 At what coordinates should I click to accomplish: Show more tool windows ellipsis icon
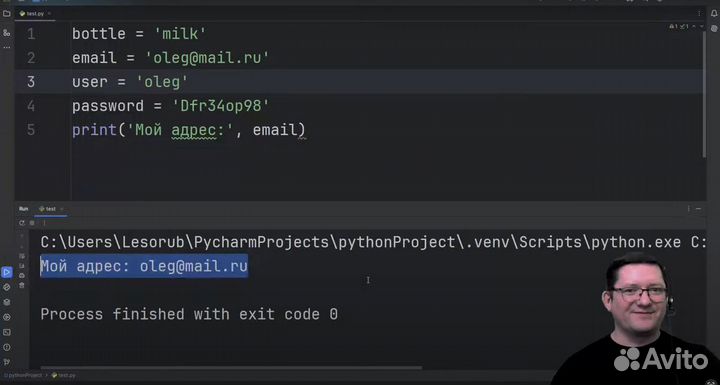pyautogui.click(x=6, y=47)
